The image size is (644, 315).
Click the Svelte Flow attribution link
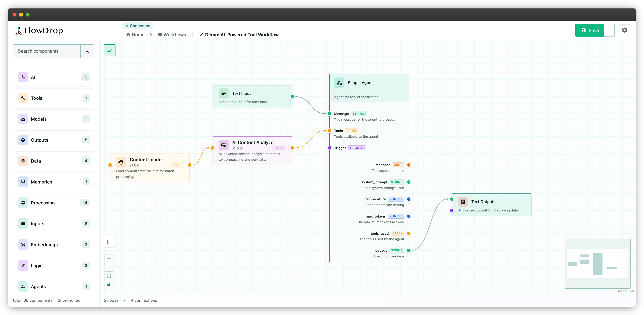coord(625,291)
